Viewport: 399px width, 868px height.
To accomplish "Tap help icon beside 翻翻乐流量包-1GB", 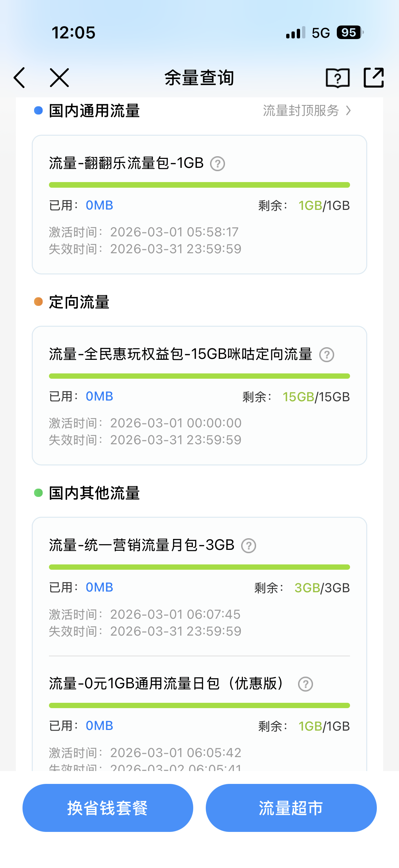I will (x=217, y=164).
